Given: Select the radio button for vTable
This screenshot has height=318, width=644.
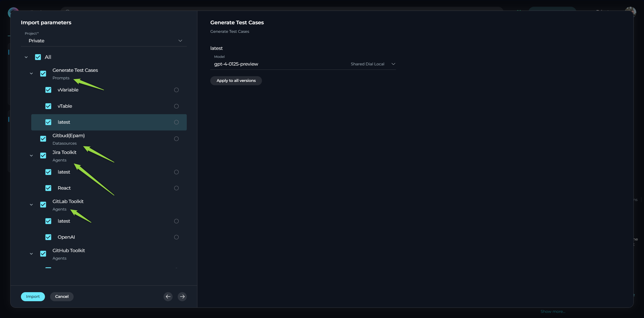Looking at the screenshot, I should [176, 106].
